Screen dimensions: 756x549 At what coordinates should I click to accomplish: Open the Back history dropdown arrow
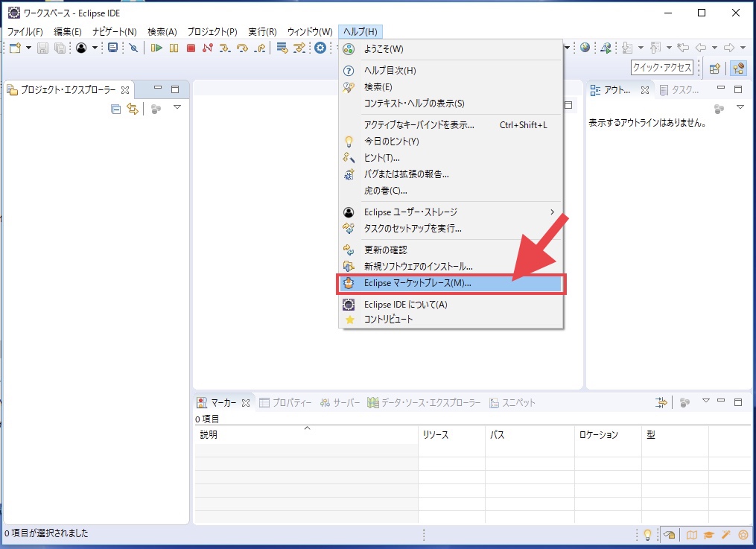[x=714, y=47]
